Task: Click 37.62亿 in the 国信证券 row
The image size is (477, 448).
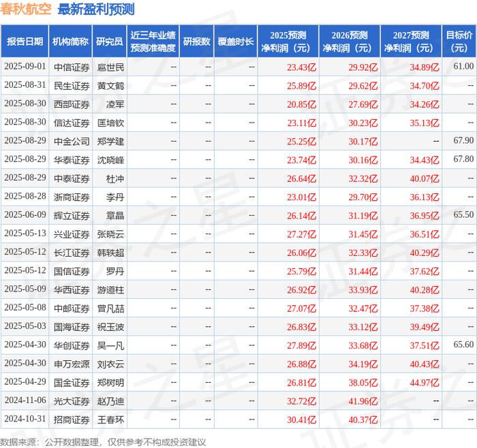Action: pos(425,271)
